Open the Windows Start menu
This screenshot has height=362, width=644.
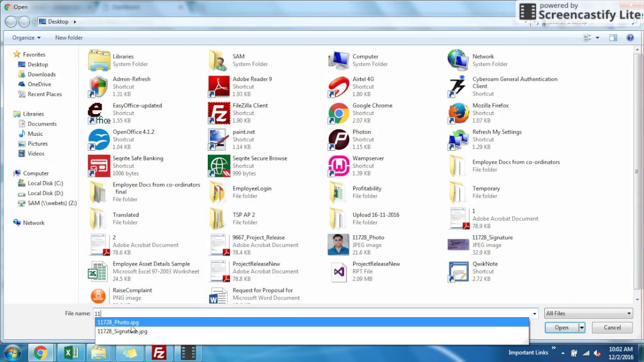click(x=12, y=353)
